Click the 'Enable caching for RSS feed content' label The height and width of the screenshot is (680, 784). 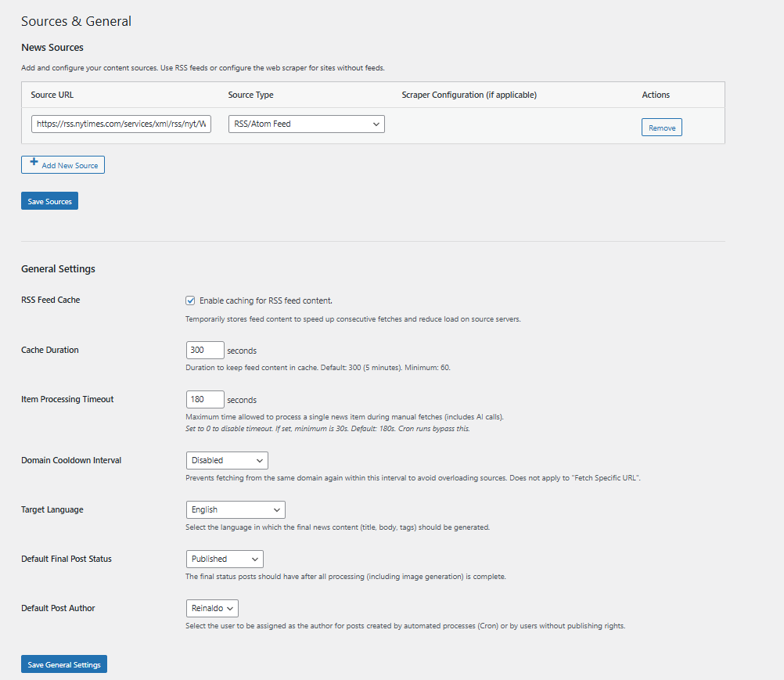(266, 300)
